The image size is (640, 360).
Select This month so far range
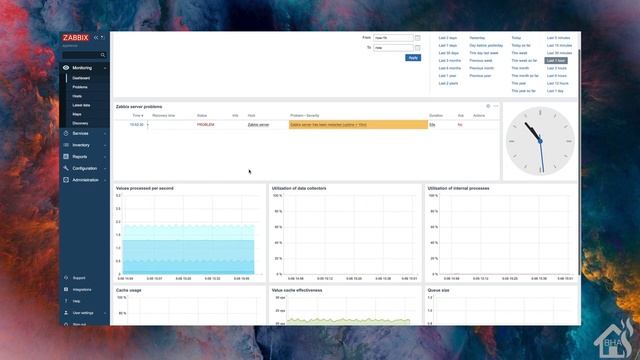point(525,76)
